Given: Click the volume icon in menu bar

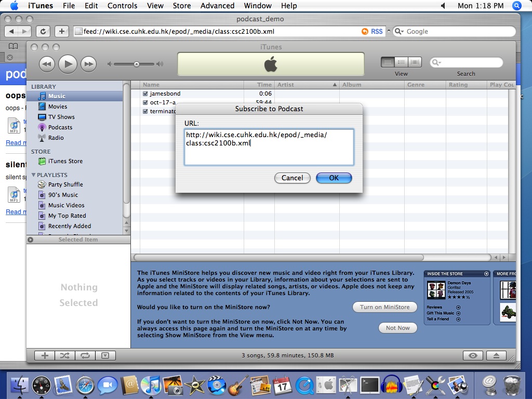Looking at the screenshot, I should click(443, 6).
